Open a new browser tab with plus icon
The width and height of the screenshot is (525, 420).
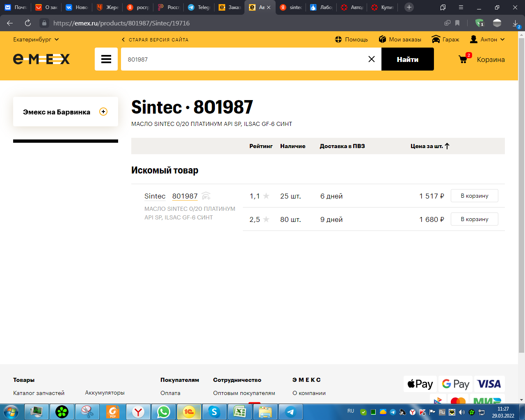409,7
